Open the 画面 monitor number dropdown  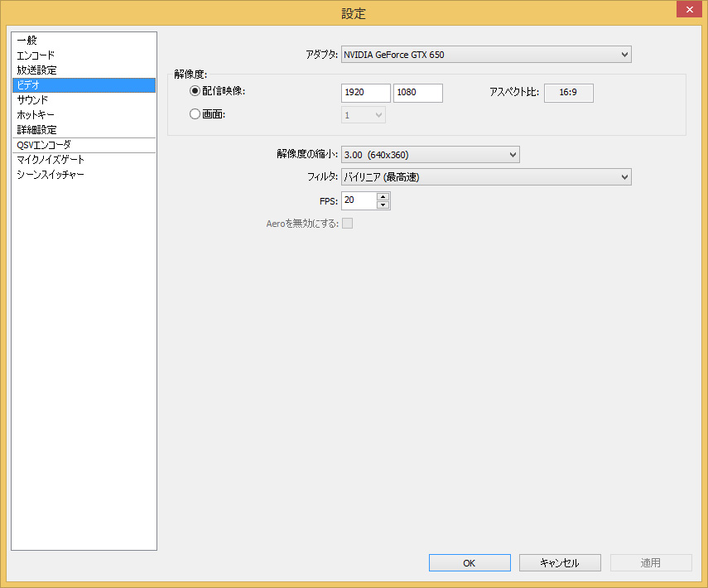coord(363,115)
